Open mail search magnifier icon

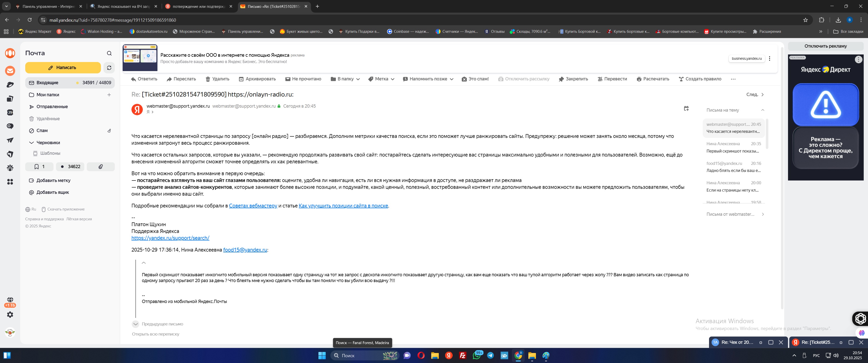click(x=109, y=53)
